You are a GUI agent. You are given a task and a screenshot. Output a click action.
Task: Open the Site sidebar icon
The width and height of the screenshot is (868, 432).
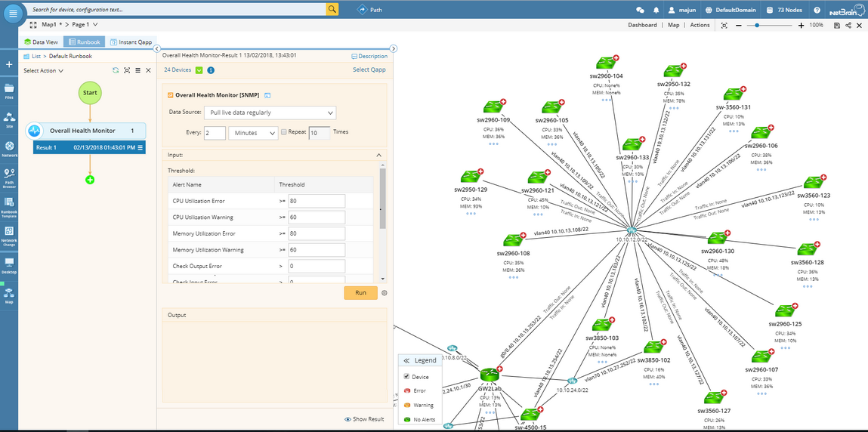[9, 119]
